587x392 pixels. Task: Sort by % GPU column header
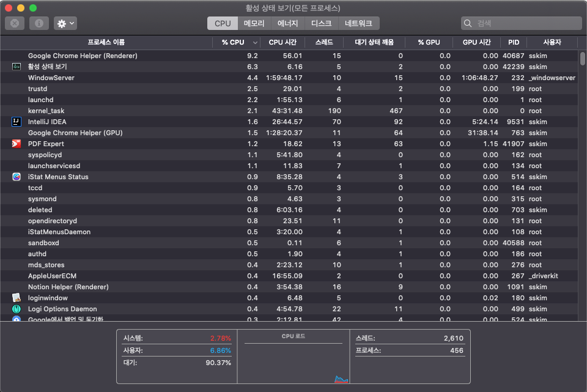(x=429, y=42)
